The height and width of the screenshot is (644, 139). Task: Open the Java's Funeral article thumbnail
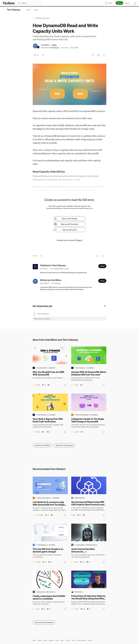[89, 532]
